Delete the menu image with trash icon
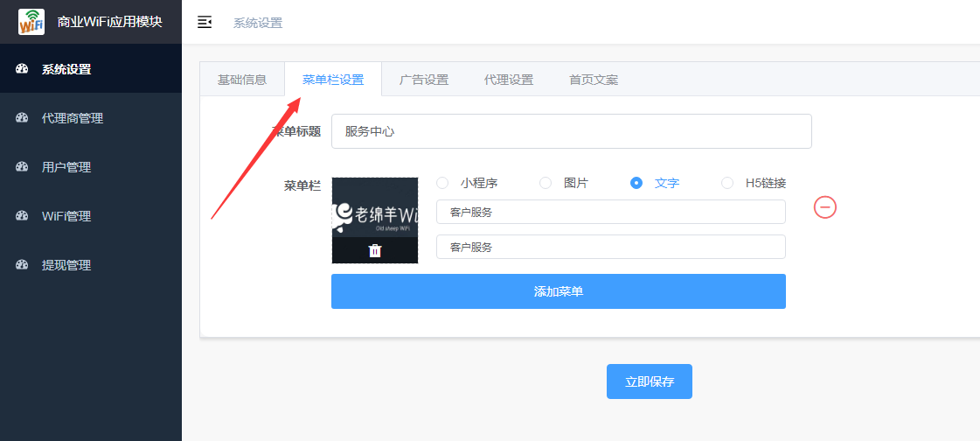 click(x=375, y=251)
